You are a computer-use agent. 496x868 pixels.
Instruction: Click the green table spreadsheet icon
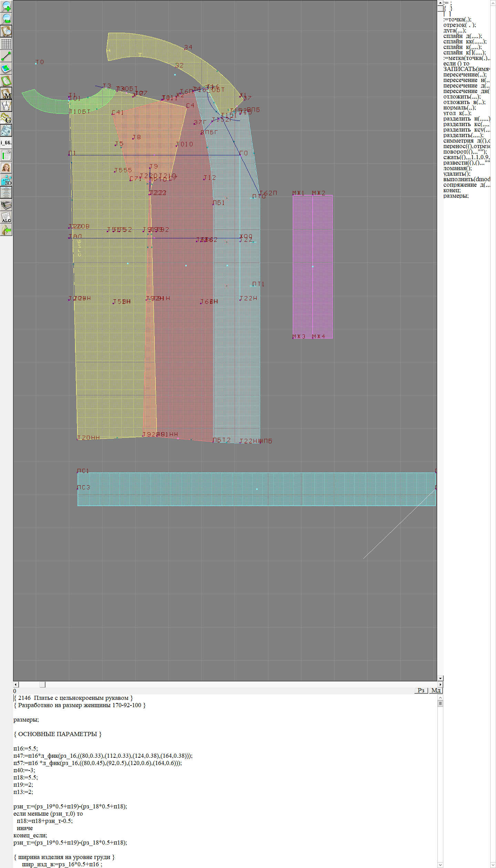point(6,155)
